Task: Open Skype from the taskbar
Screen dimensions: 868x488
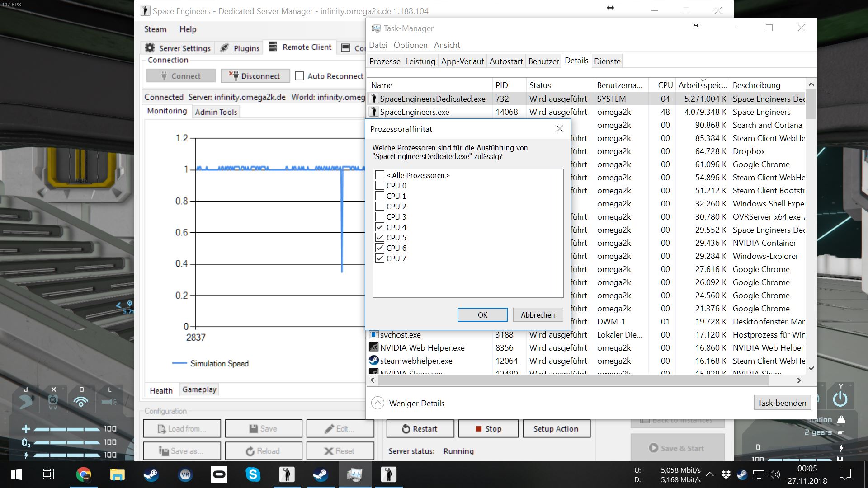Action: [x=253, y=474]
